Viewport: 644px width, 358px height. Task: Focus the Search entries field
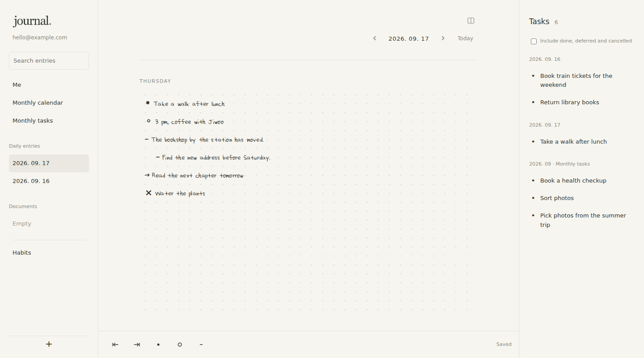(x=49, y=61)
